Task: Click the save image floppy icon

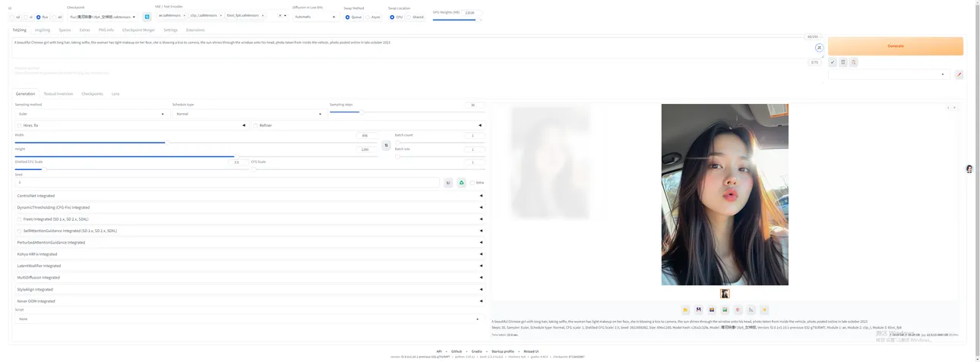Action: 699,310
